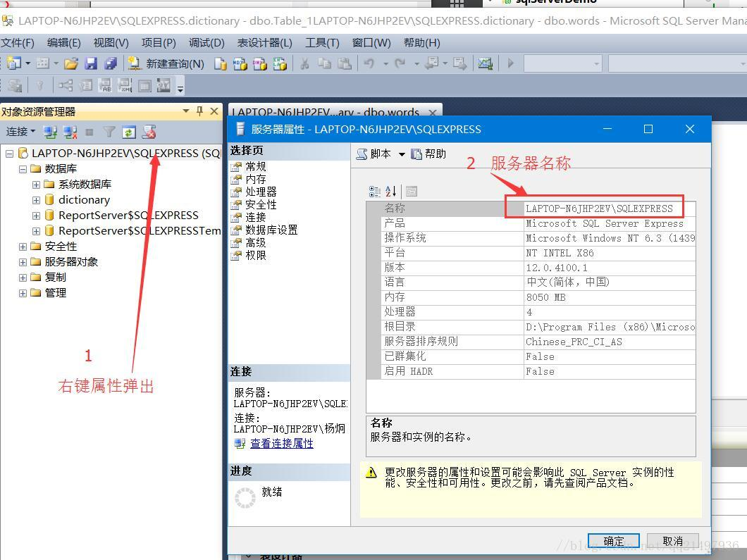Refresh the Object Explorer
The height and width of the screenshot is (560, 747).
pyautogui.click(x=130, y=132)
